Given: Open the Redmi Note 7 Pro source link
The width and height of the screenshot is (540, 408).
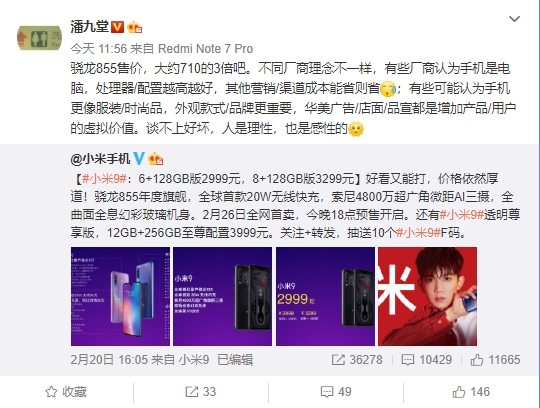Looking at the screenshot, I should tap(205, 49).
